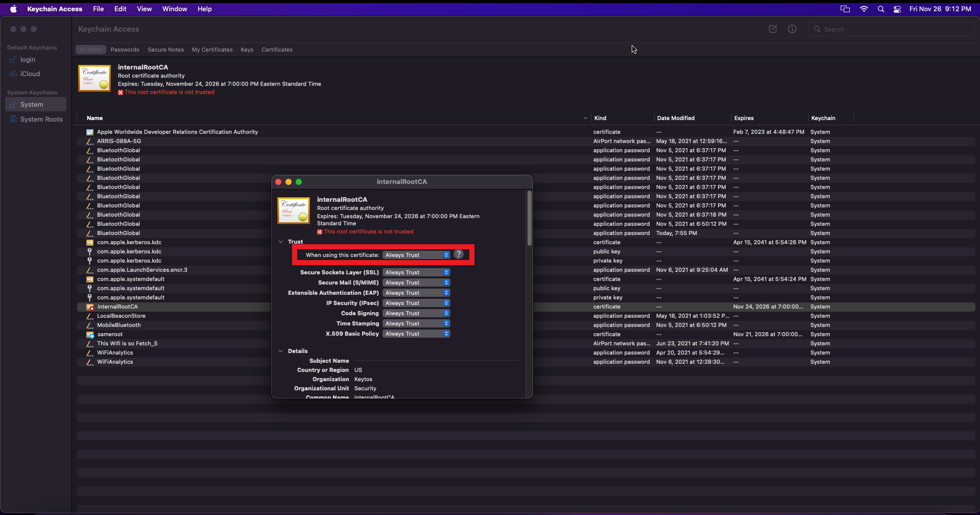Screen dimensions: 980x515
Task: Select the first com.apple.kerberos.kdc row name
Action: (129, 242)
